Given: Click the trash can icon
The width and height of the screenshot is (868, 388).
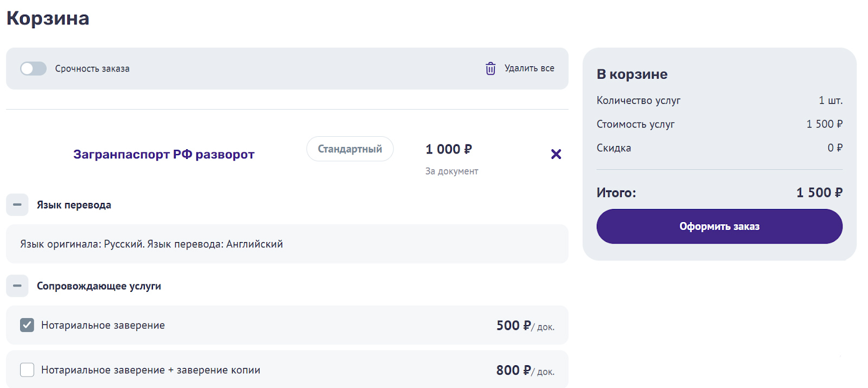Looking at the screenshot, I should pyautogui.click(x=490, y=68).
